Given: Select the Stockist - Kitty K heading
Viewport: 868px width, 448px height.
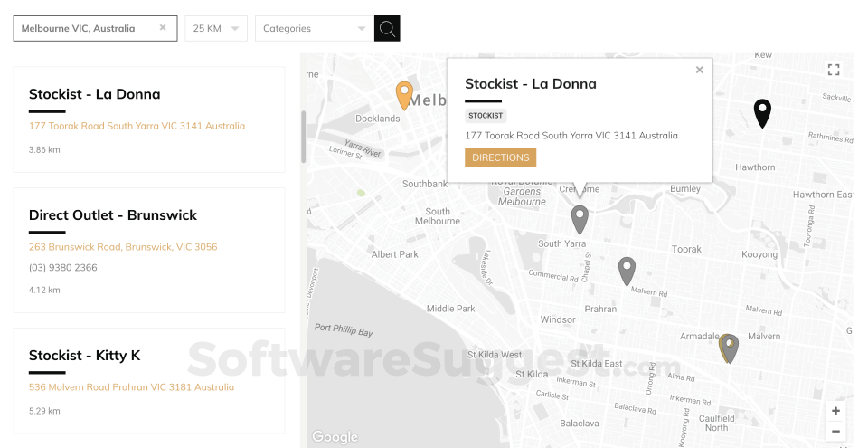Looking at the screenshot, I should [85, 356].
